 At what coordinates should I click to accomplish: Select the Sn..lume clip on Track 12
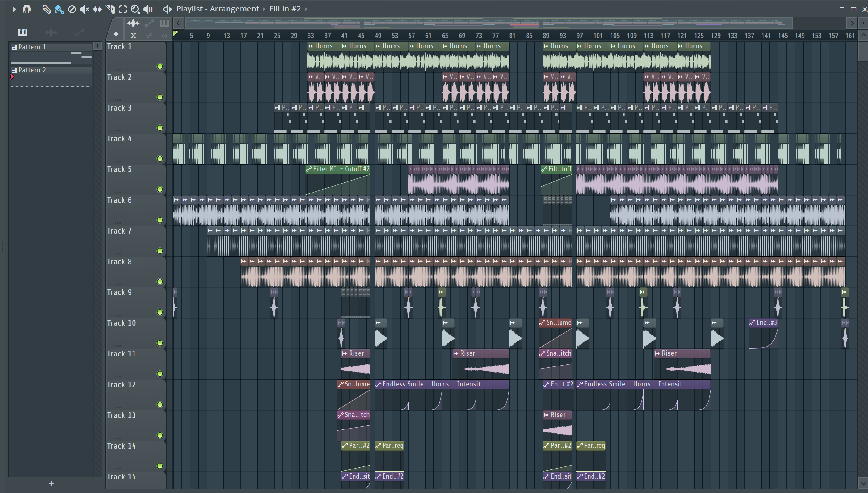tap(354, 395)
